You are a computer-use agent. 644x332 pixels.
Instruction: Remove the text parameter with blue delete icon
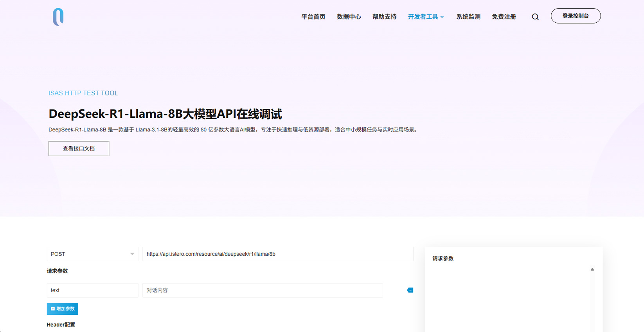[410, 290]
